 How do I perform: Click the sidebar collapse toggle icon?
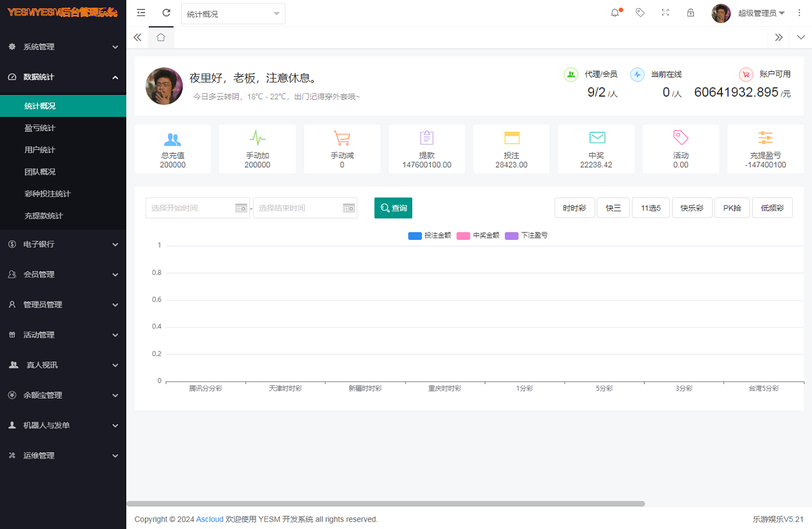pyautogui.click(x=141, y=12)
